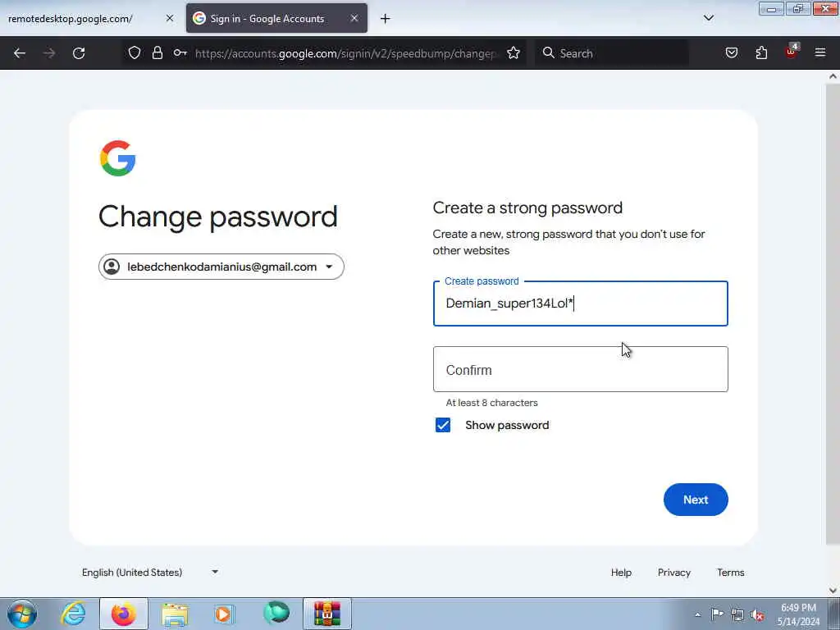Screen dimensions: 840x630
Task: Click the network tray icon
Action: [x=737, y=614]
